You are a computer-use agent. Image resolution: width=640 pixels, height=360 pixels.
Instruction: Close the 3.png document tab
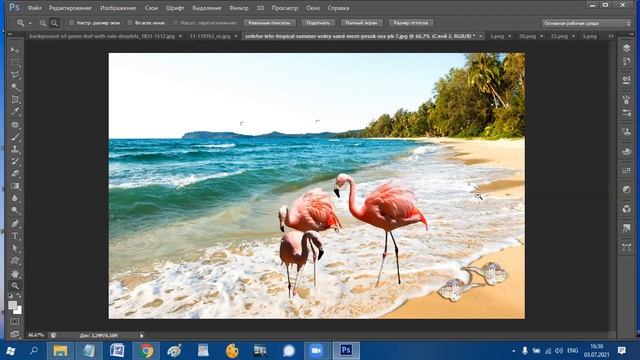click(x=509, y=36)
